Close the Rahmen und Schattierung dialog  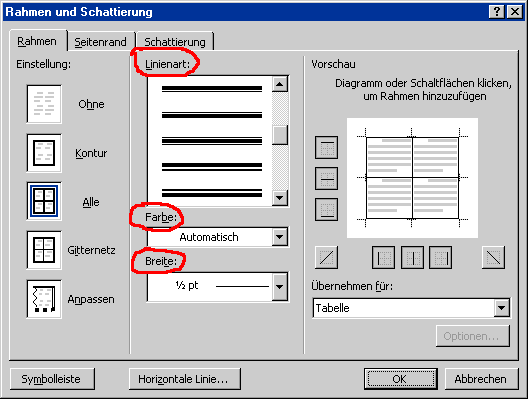click(515, 12)
